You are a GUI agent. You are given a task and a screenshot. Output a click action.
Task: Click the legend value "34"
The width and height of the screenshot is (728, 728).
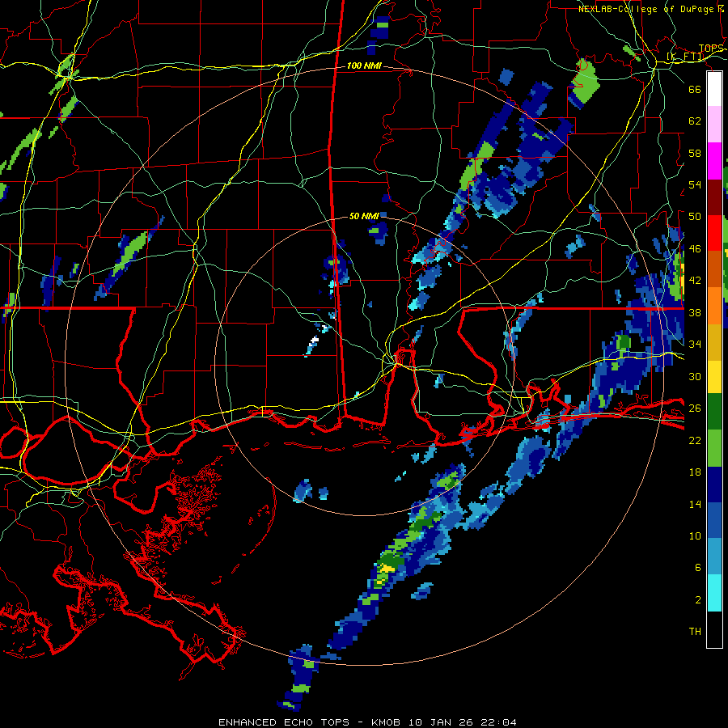point(695,344)
